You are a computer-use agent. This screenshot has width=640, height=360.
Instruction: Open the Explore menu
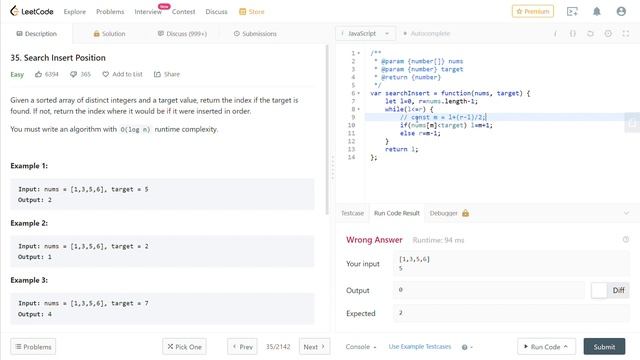(75, 12)
